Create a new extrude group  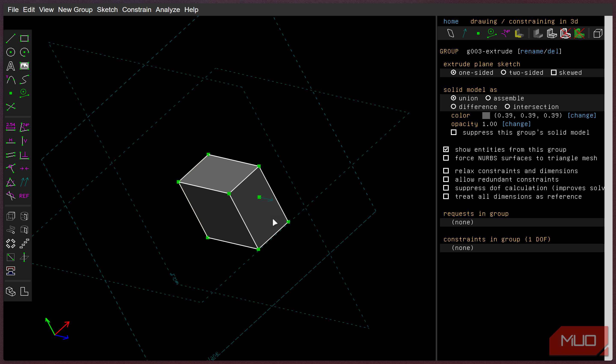coord(10,216)
